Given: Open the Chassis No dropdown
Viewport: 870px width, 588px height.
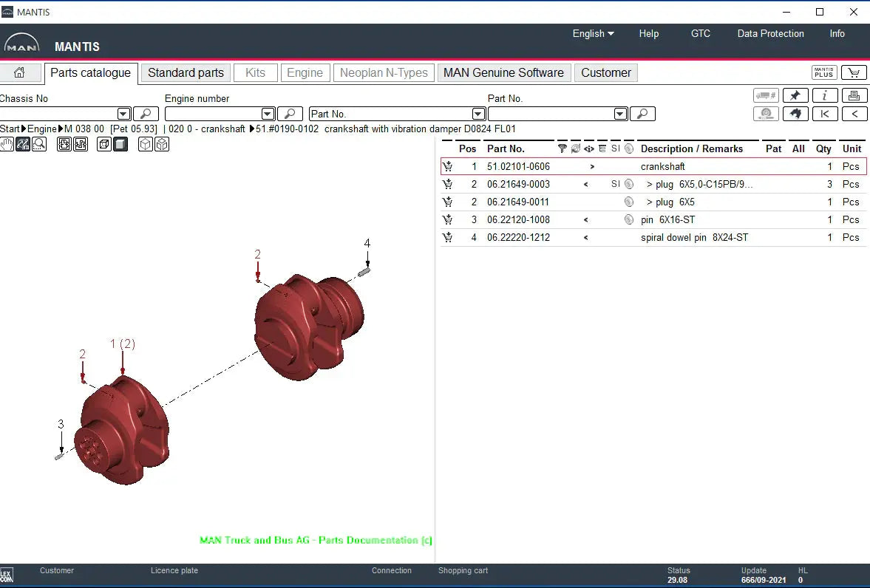Looking at the screenshot, I should (x=123, y=113).
